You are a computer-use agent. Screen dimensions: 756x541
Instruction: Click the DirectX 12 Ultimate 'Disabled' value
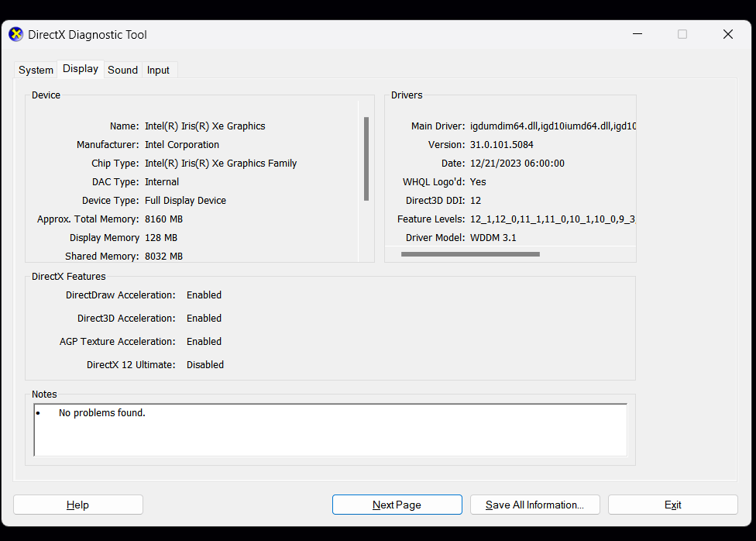click(x=205, y=364)
